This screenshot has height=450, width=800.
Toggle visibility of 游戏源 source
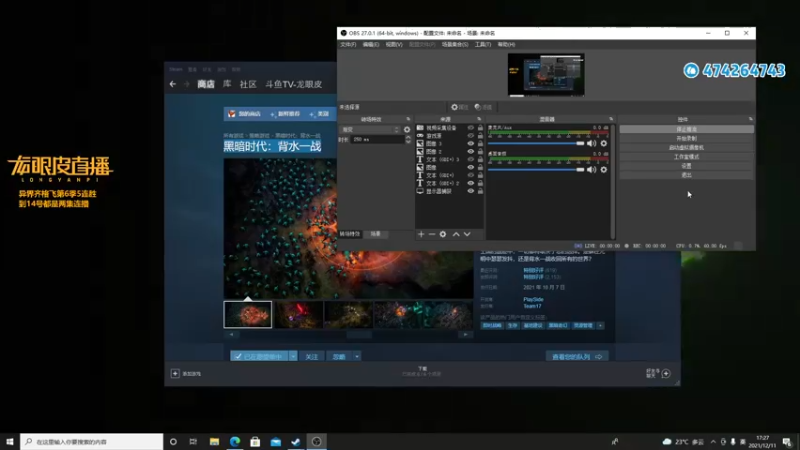[470, 136]
